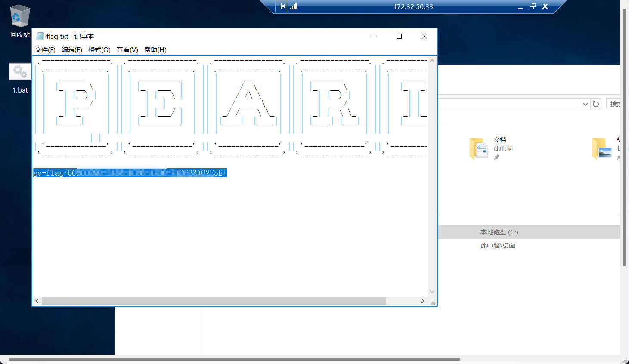Viewport: 629px width, 364px height.
Task: Click Notepad vertical scrollbar down arrow
Action: [432, 292]
